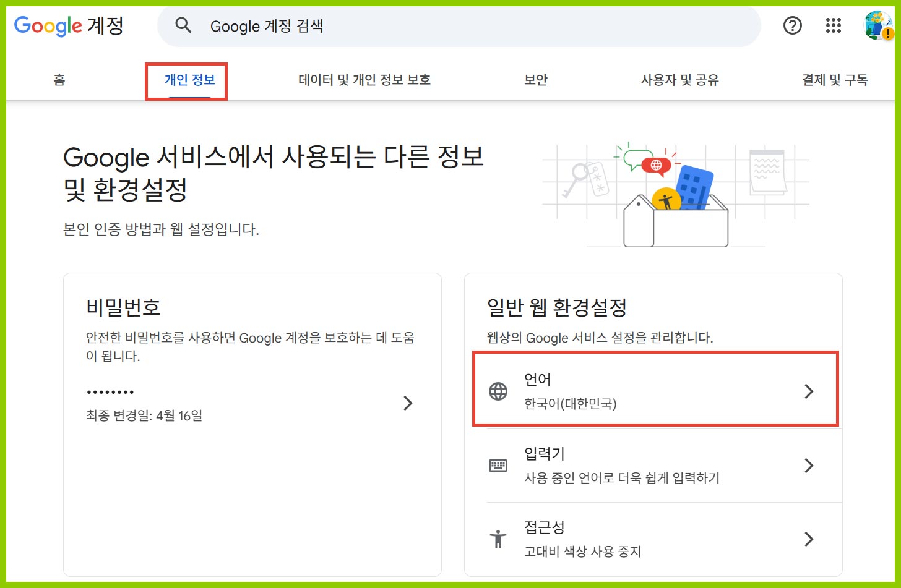Viewport: 901px width, 588px height.
Task: Click the 접근성 label
Action: [x=544, y=527]
